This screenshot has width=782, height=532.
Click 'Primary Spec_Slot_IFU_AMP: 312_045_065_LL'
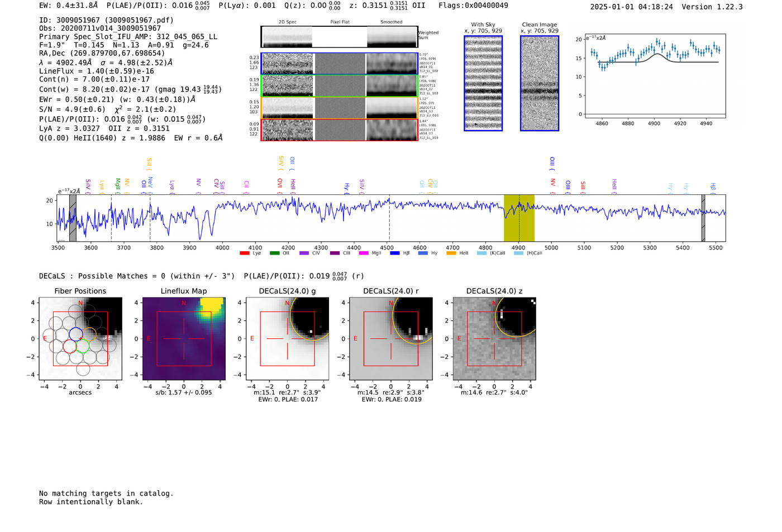(128, 37)
